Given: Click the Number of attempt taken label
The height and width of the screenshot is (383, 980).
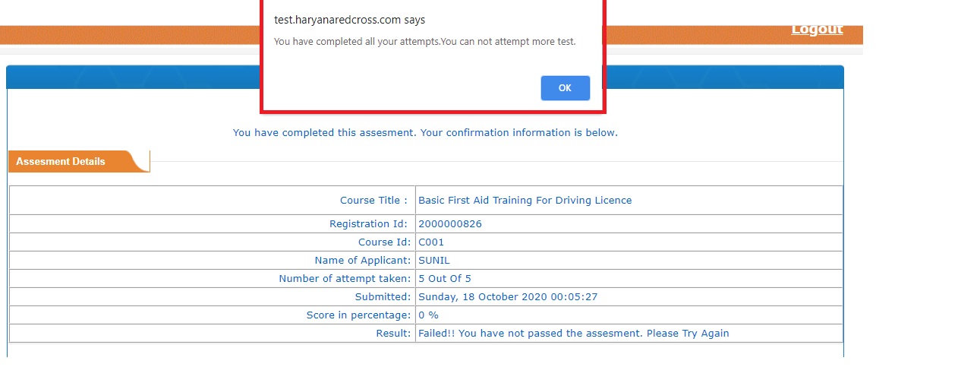Looking at the screenshot, I should click(345, 279).
